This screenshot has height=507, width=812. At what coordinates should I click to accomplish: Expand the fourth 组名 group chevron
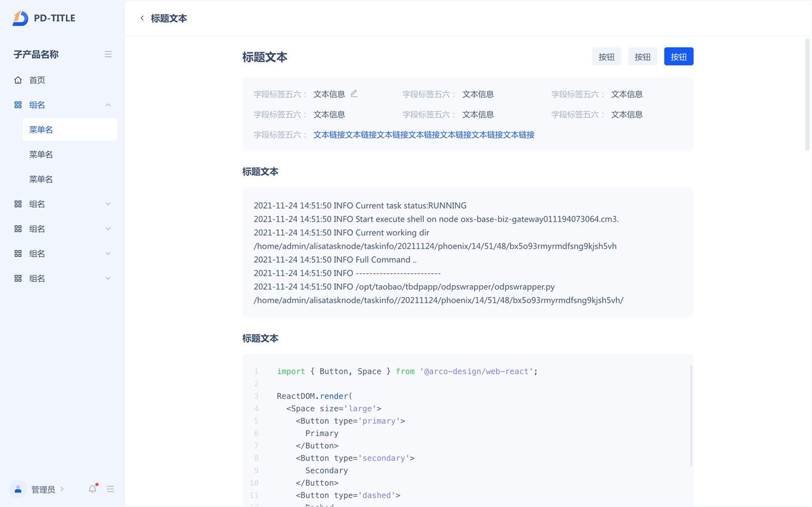108,254
